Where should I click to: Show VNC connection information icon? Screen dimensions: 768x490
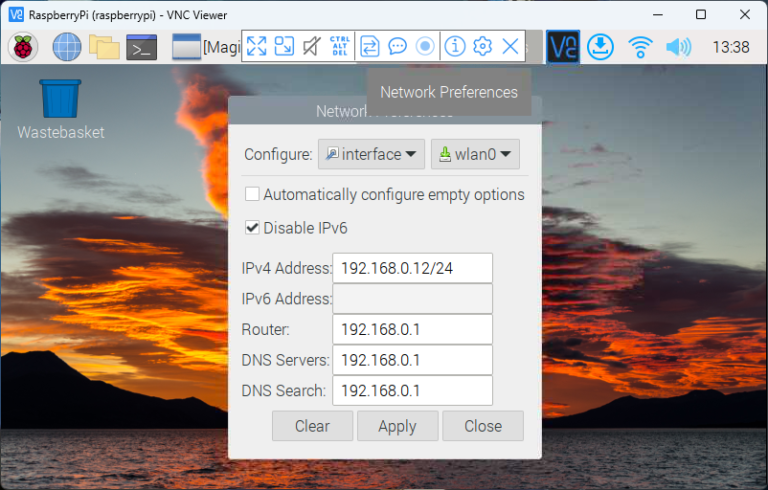coord(455,46)
